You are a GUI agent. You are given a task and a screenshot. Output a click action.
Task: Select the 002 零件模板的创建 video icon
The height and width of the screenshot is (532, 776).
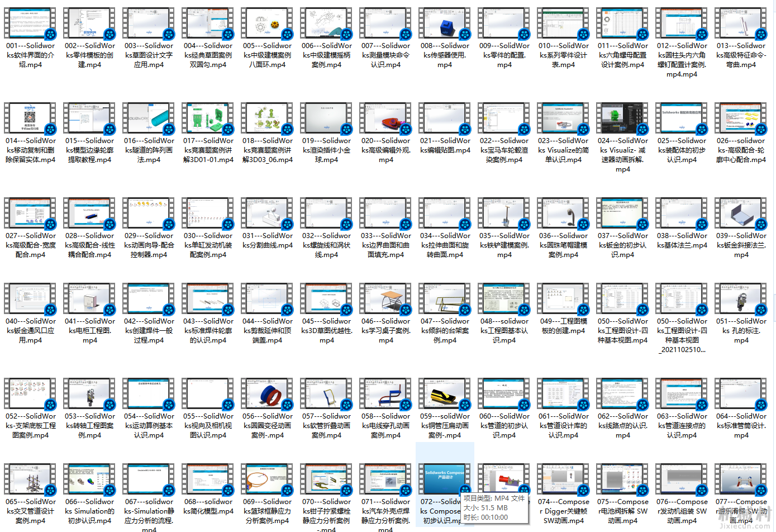(x=89, y=23)
